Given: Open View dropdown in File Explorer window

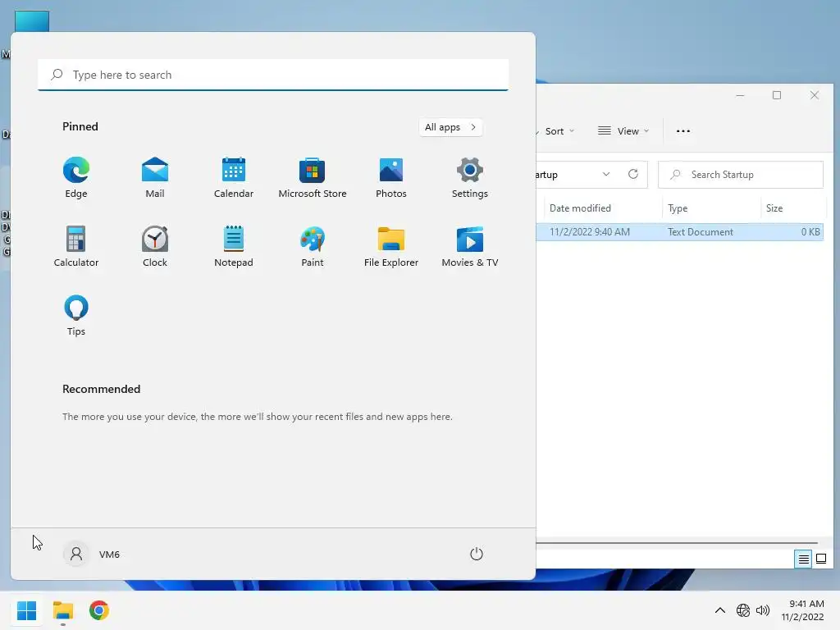Looking at the screenshot, I should [623, 130].
